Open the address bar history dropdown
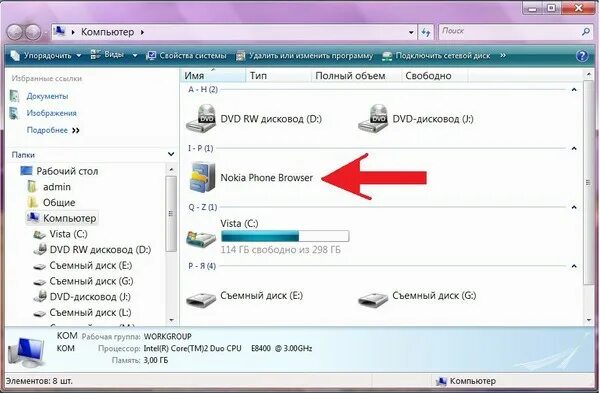This screenshot has height=393, width=600. coord(411,33)
